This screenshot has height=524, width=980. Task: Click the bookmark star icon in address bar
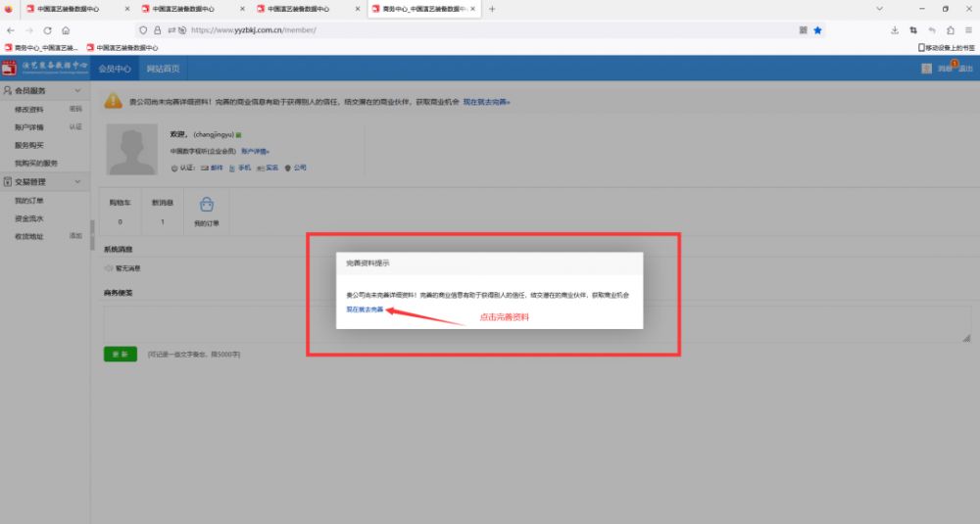[818, 30]
